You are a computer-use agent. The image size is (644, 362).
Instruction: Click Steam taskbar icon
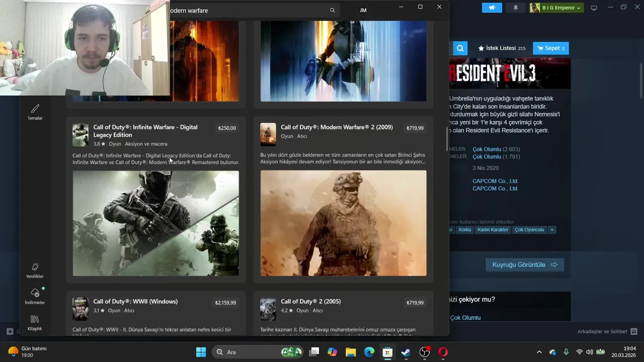coord(406,352)
